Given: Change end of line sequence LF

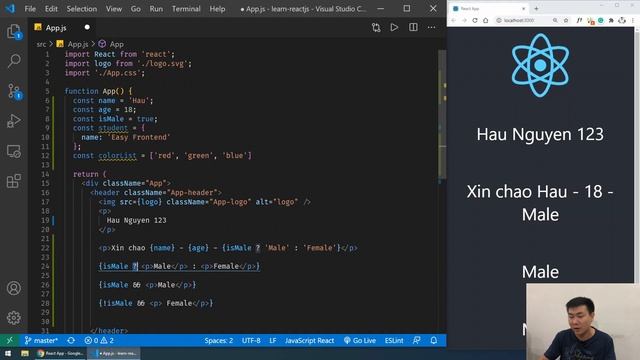Looking at the screenshot, I should coord(273,340).
